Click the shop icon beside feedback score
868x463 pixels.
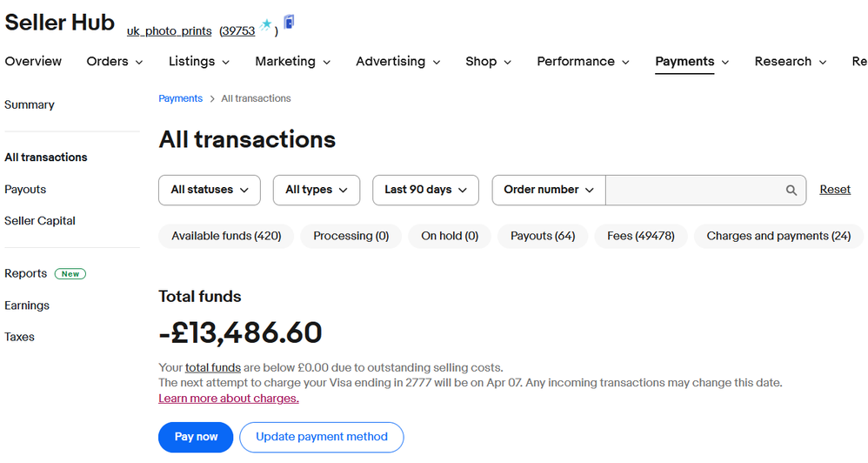tap(289, 22)
